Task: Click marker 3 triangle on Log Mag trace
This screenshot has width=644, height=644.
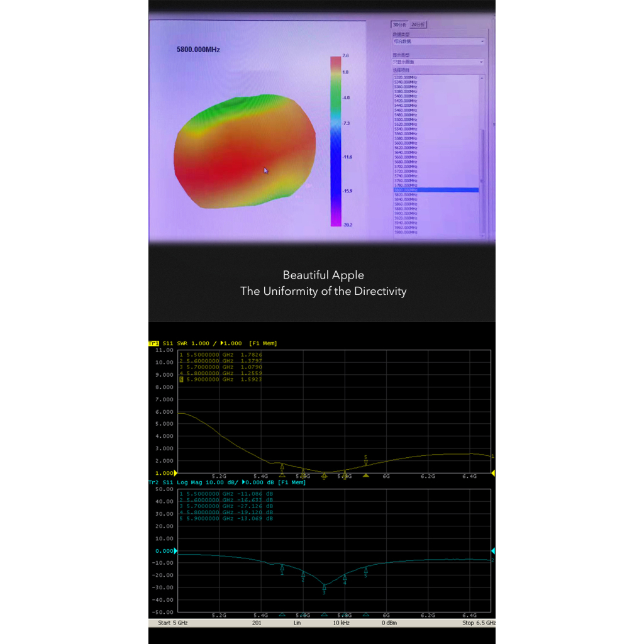Action: [x=324, y=587]
